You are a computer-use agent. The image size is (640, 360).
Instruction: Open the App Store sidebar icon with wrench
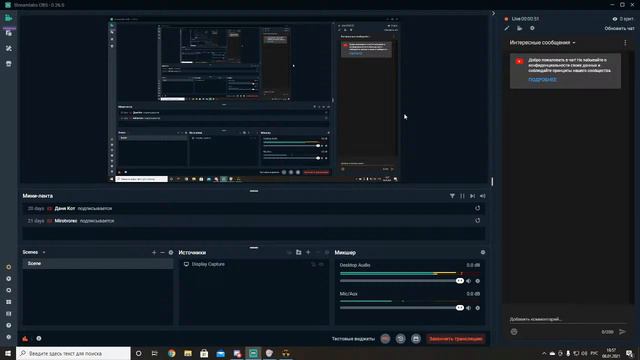[x=9, y=49]
